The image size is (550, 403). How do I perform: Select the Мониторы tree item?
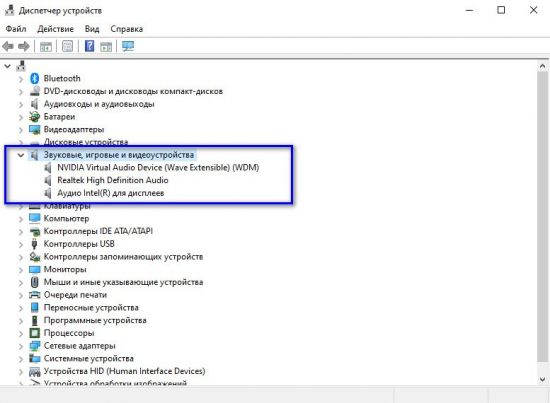tap(65, 269)
